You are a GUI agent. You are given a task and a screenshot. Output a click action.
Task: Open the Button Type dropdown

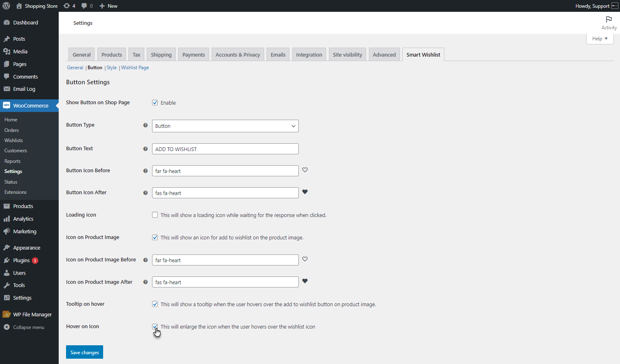pos(225,126)
